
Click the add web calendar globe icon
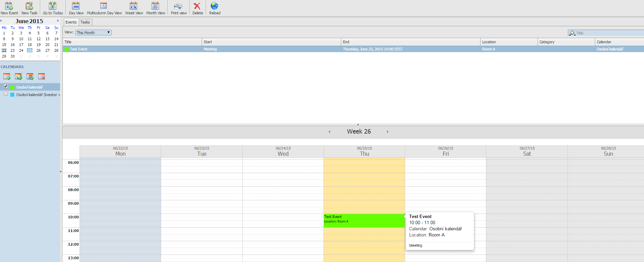coord(18,77)
